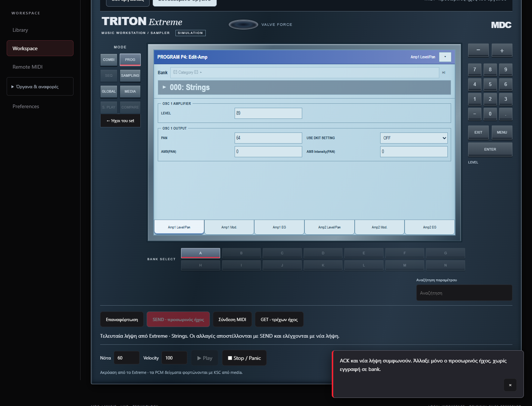Click the Αναζήτηση parameter search box

[x=464, y=293]
